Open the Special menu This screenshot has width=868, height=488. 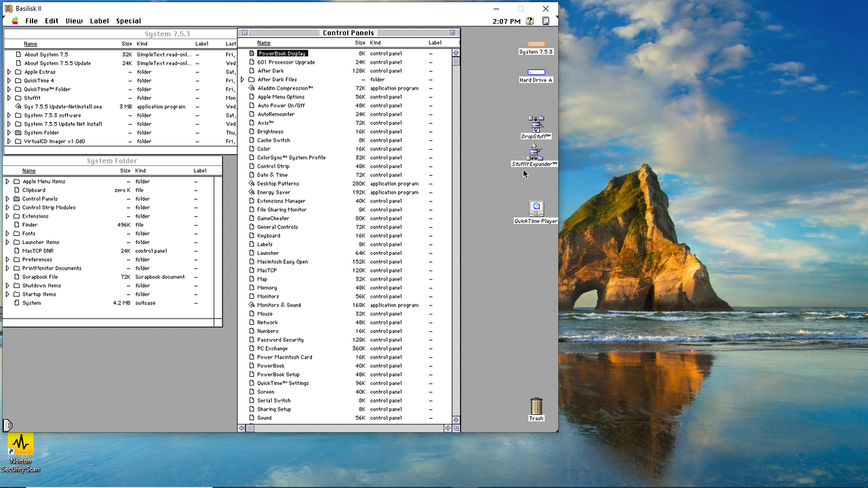coord(128,21)
